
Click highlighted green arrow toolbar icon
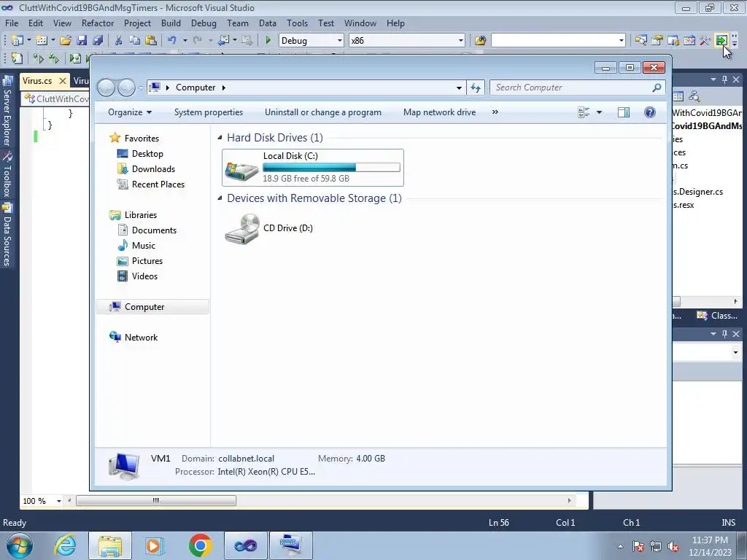tap(721, 41)
